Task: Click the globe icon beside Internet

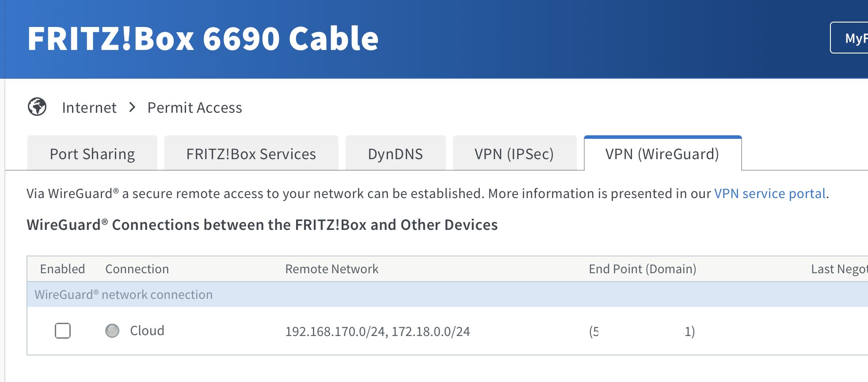Action: point(37,107)
